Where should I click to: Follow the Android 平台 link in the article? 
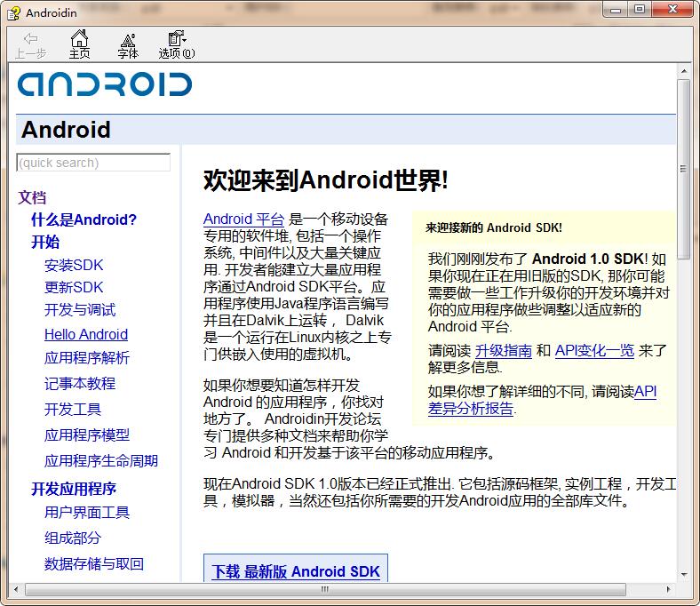tap(243, 219)
